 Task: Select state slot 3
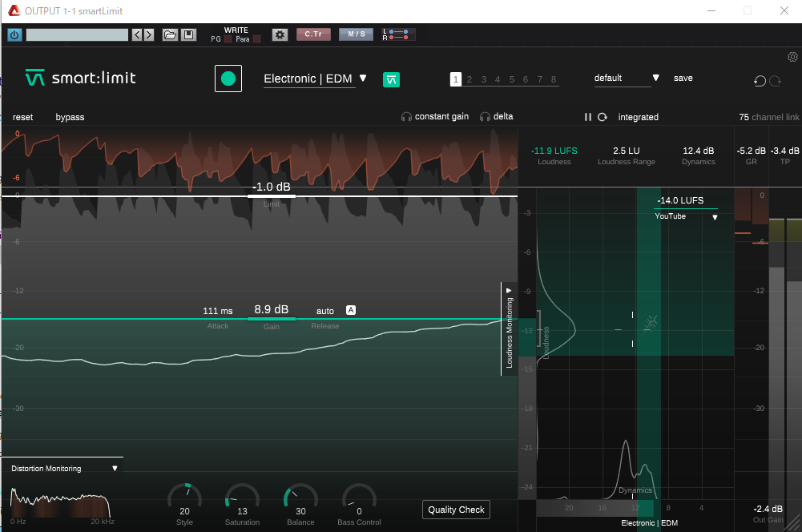pyautogui.click(x=484, y=79)
